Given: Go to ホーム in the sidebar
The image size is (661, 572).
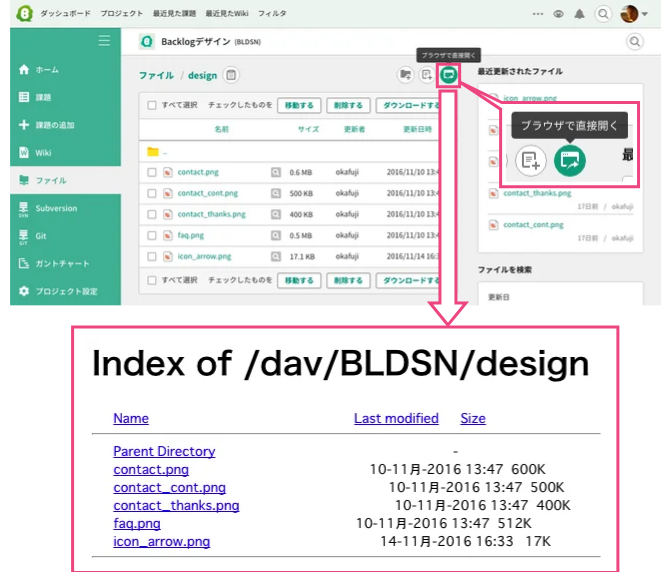Looking at the screenshot, I should 65,70.
